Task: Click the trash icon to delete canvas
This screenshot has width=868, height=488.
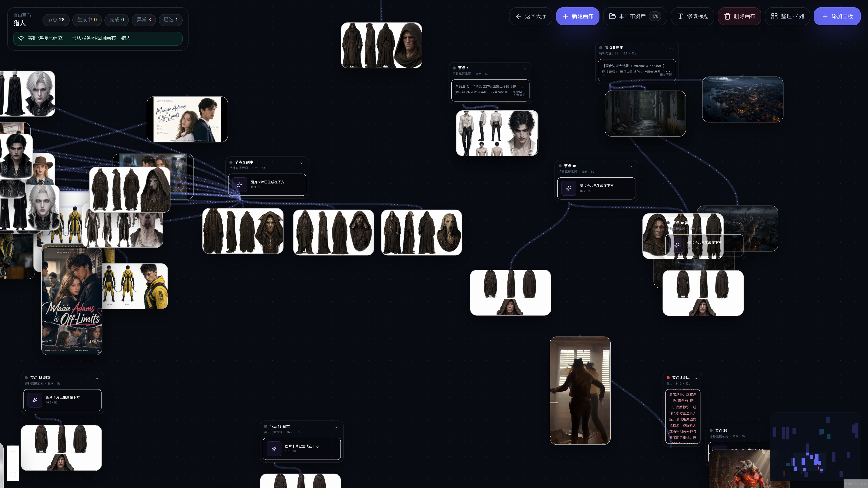Action: point(727,16)
